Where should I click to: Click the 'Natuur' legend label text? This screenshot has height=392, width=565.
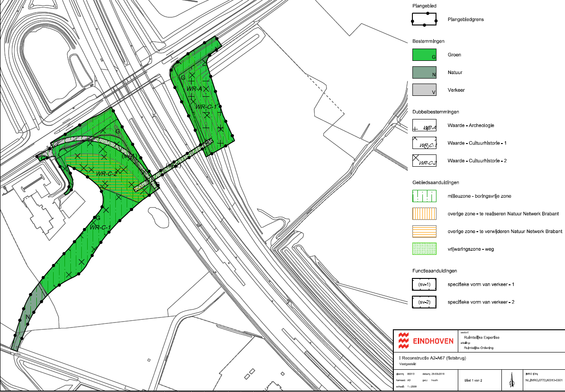pyautogui.click(x=455, y=73)
